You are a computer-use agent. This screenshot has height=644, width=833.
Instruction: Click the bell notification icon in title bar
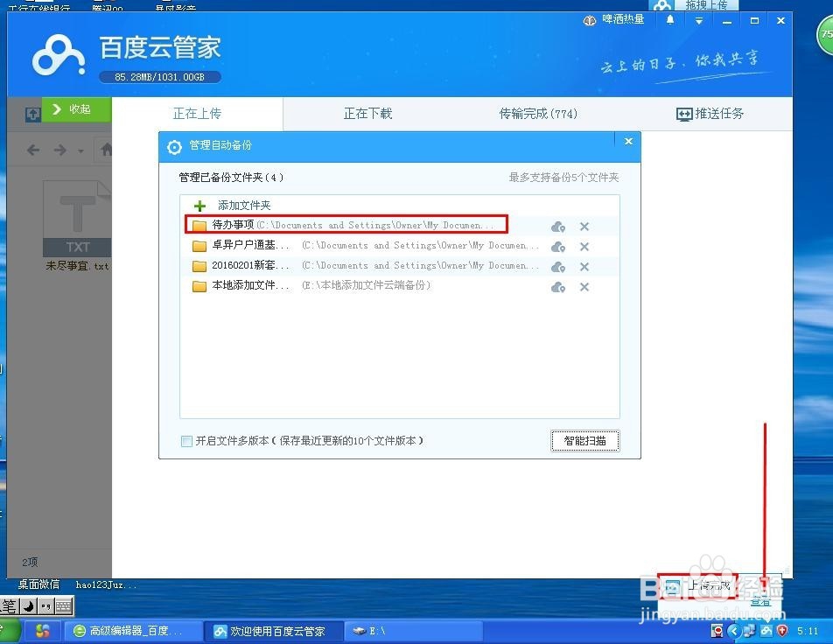click(x=669, y=19)
